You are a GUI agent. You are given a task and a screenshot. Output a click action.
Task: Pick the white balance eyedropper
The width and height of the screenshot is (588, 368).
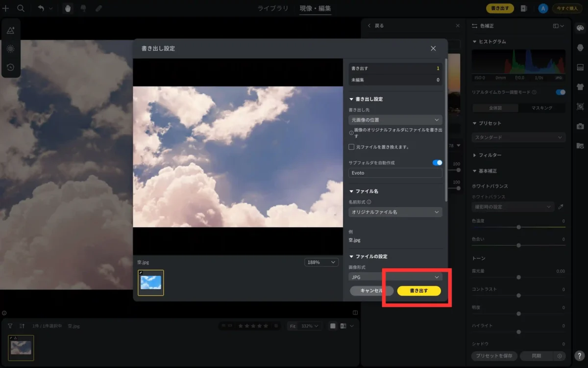tap(561, 207)
